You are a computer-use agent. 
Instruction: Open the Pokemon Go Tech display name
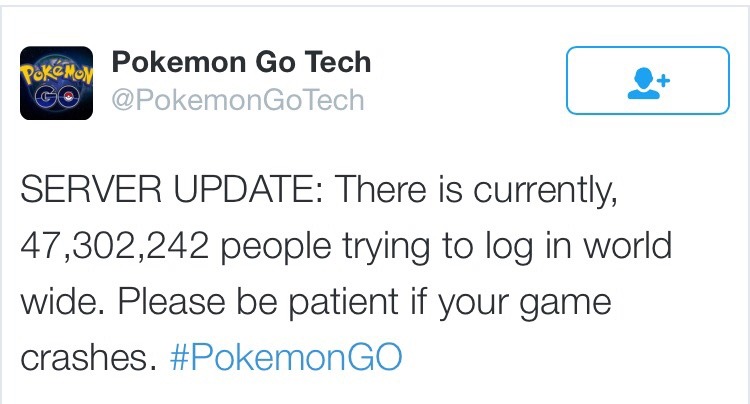point(241,62)
